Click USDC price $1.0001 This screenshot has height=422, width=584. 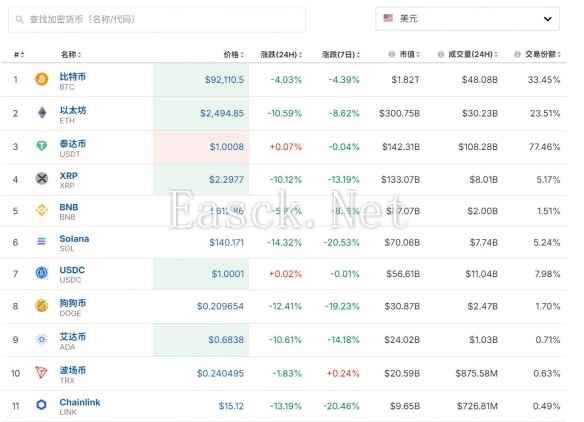(228, 274)
